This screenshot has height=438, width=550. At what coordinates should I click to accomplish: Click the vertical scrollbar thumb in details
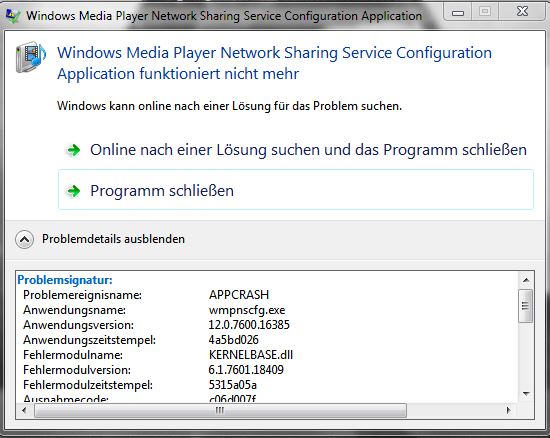525,306
